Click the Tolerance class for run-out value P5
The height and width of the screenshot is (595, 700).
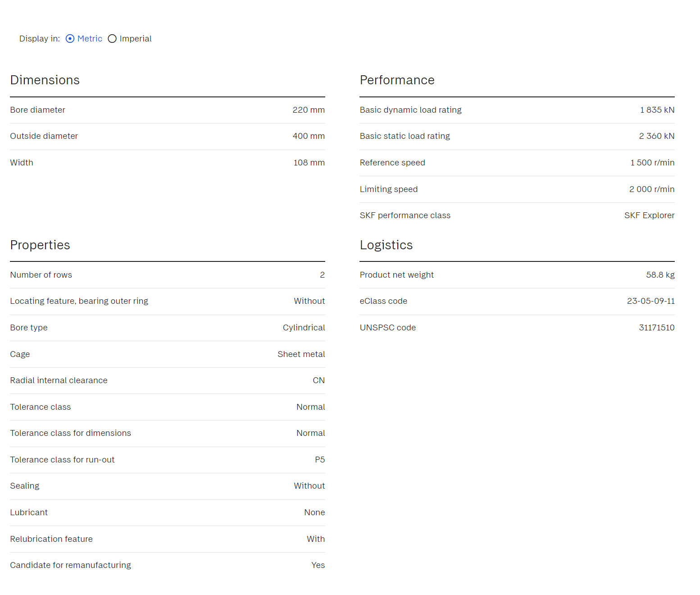319,460
